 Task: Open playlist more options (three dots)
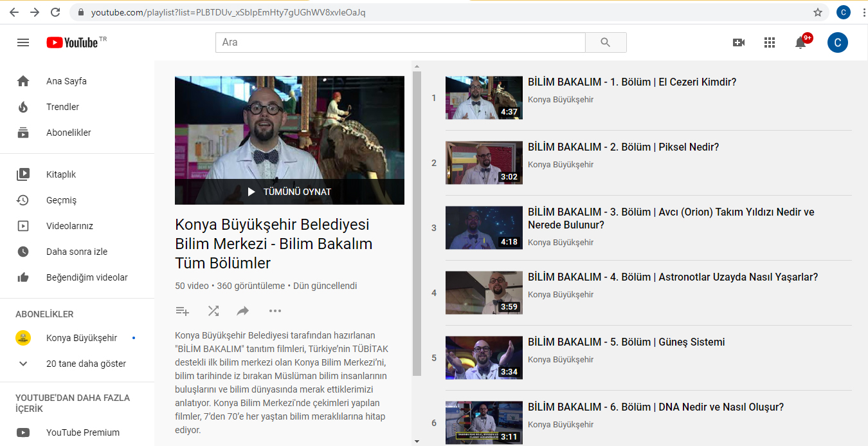275,311
